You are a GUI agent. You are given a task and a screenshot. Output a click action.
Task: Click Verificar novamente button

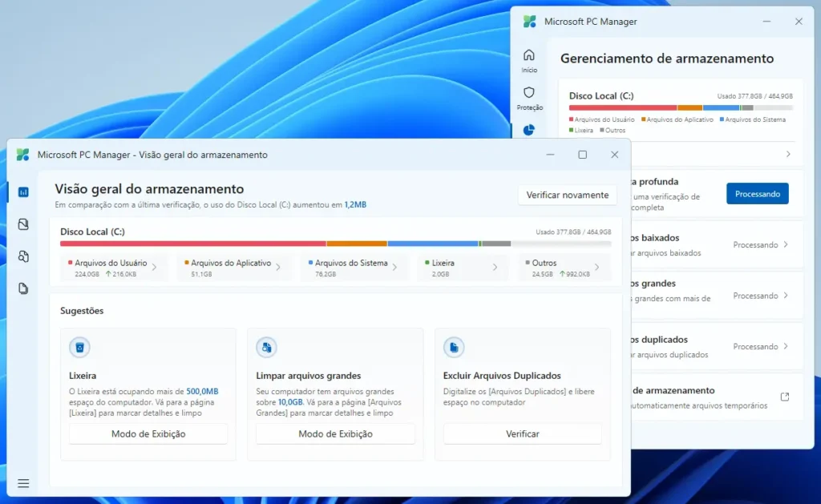pos(567,195)
